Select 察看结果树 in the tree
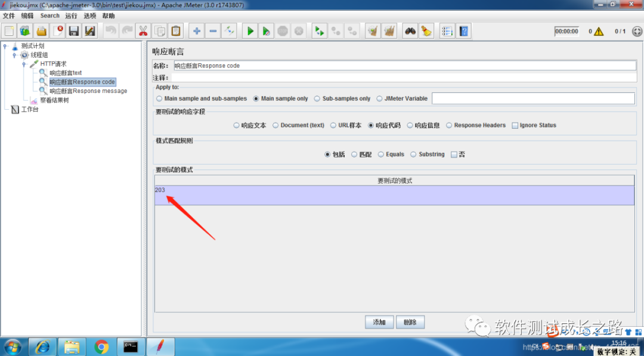 point(55,100)
